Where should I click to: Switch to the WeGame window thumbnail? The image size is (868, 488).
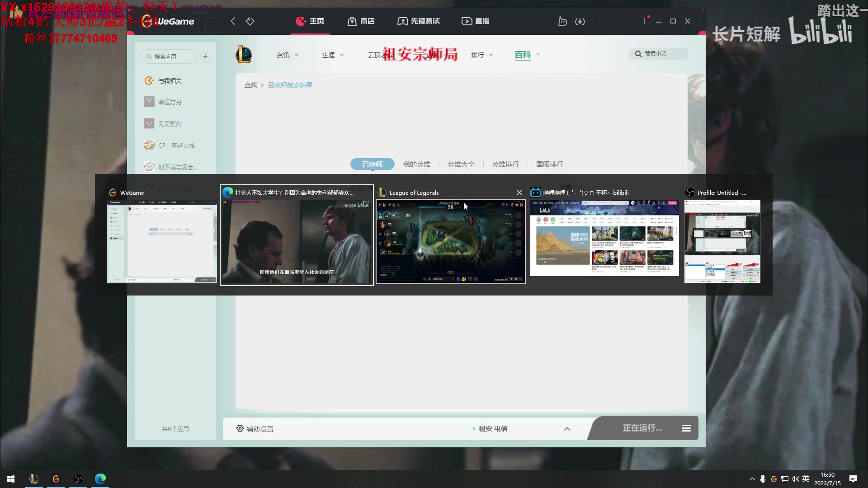(162, 241)
